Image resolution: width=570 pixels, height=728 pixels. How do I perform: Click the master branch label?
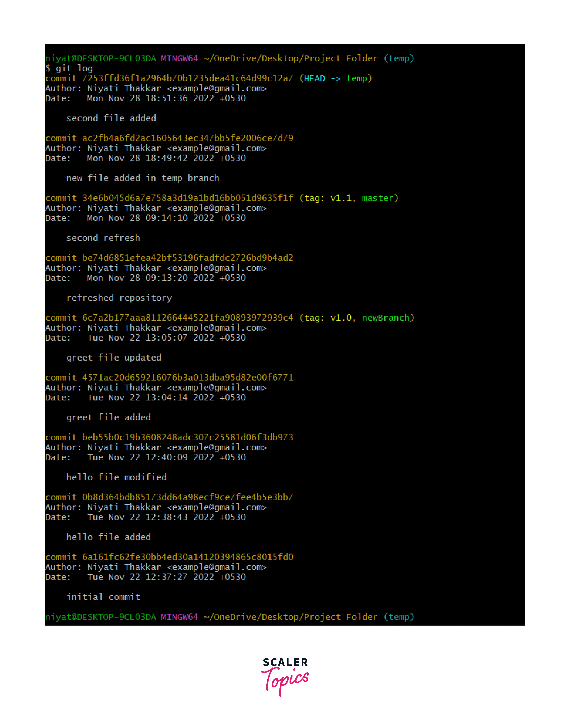pyautogui.click(x=377, y=198)
